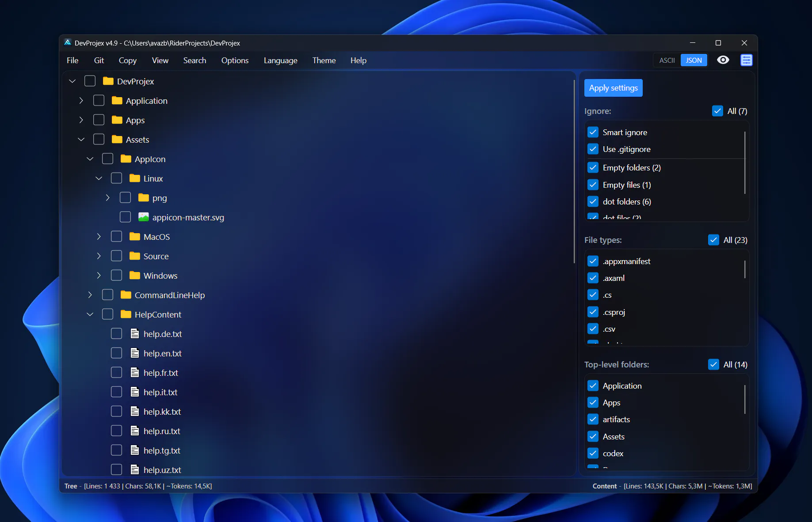Open the Git menu
The width and height of the screenshot is (812, 522).
(x=99, y=60)
